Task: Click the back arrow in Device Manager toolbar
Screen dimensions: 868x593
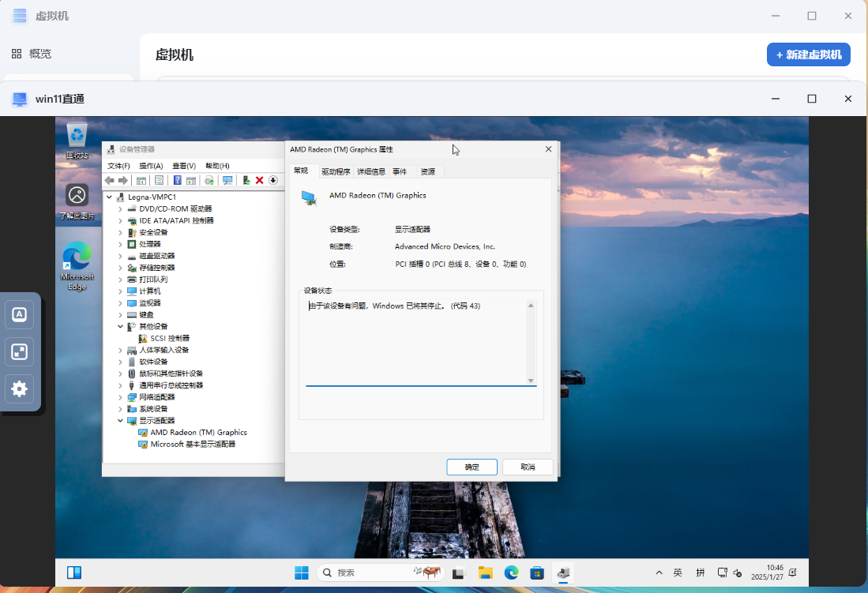Action: coord(110,181)
